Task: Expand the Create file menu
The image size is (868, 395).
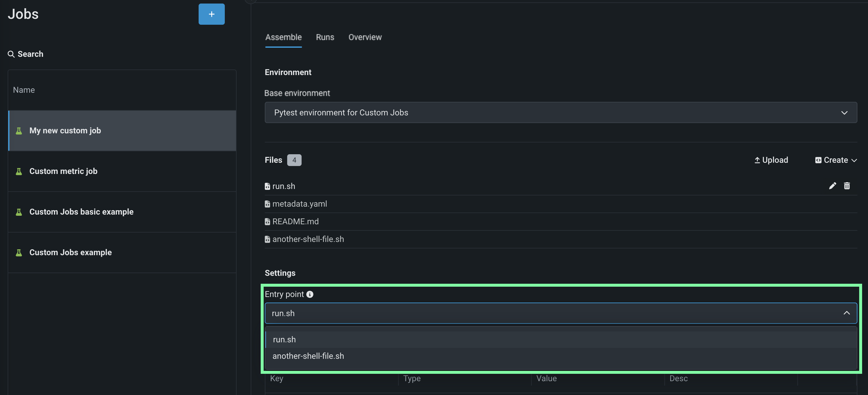Action: click(836, 160)
